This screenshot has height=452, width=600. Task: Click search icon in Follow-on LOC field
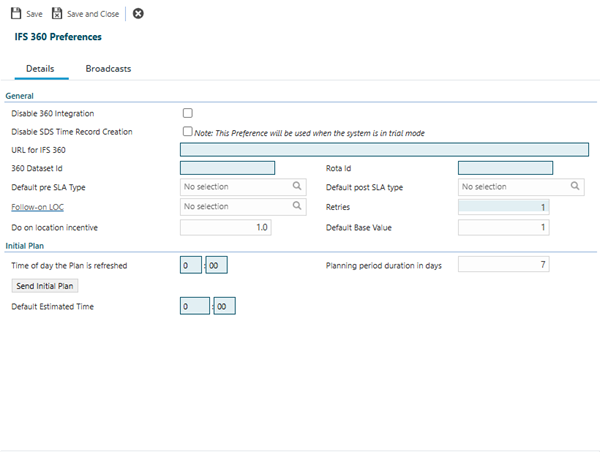(297, 206)
